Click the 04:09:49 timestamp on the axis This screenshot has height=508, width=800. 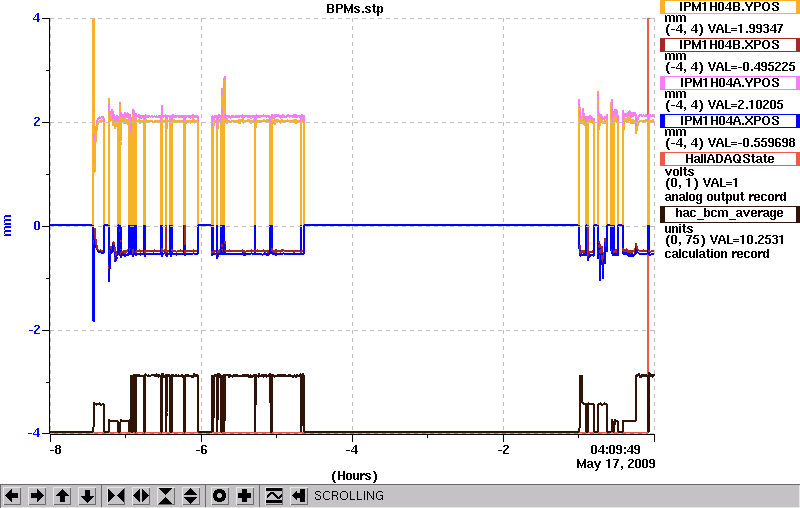coord(615,450)
